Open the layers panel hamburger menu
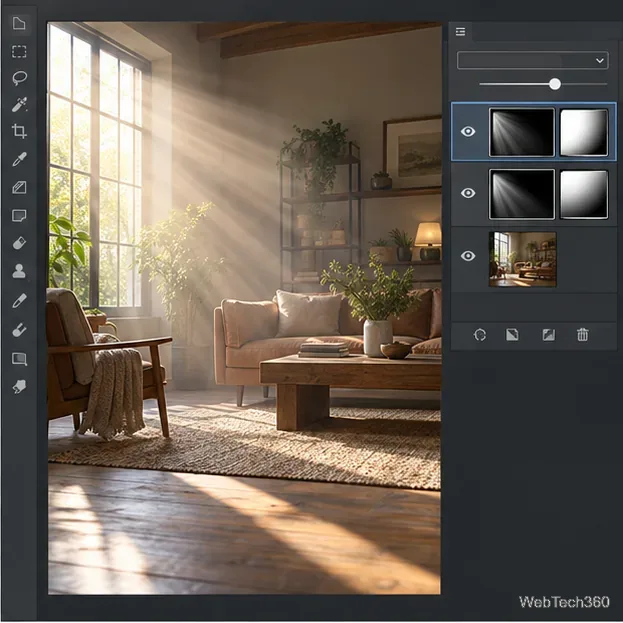The width and height of the screenshot is (623, 623). click(x=460, y=32)
